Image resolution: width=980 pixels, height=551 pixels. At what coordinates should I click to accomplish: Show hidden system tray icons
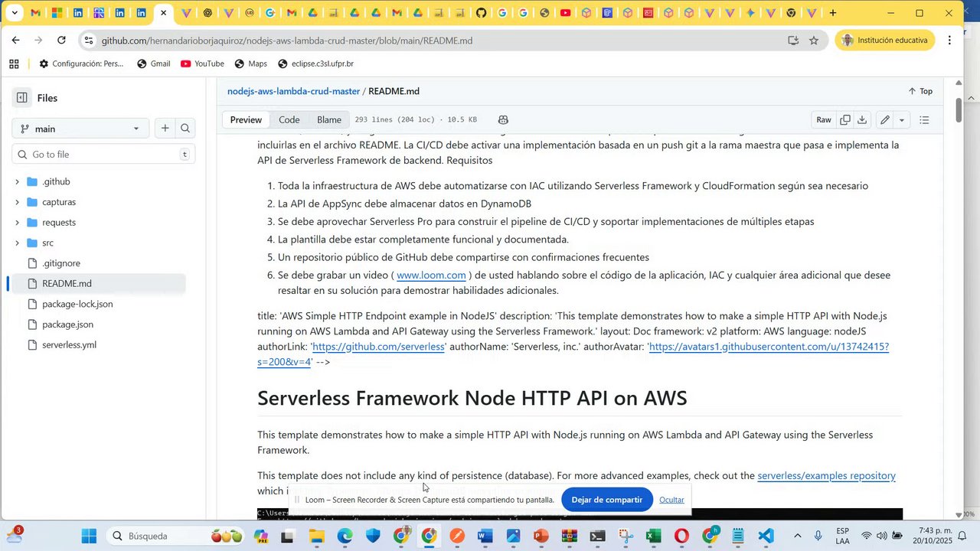point(797,536)
